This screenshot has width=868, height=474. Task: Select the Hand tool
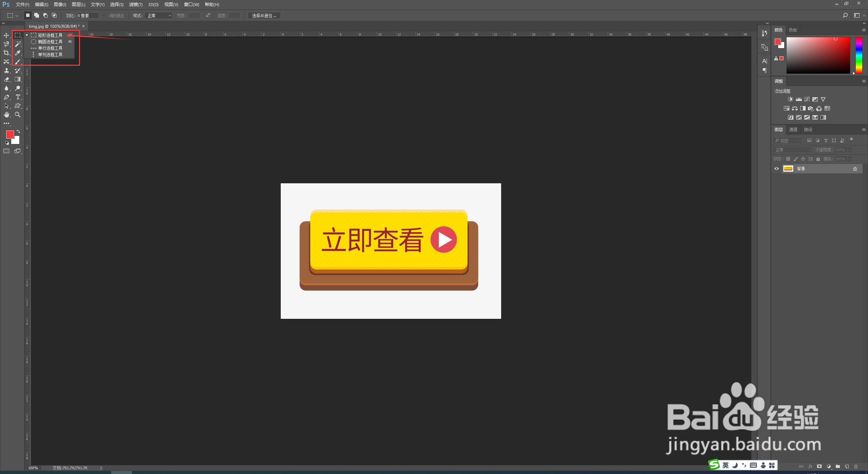click(6, 115)
